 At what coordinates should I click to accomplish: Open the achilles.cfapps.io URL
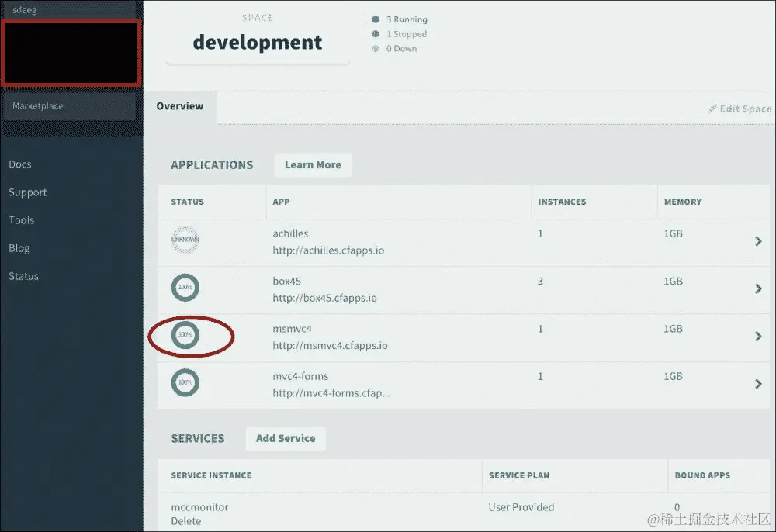click(x=328, y=250)
